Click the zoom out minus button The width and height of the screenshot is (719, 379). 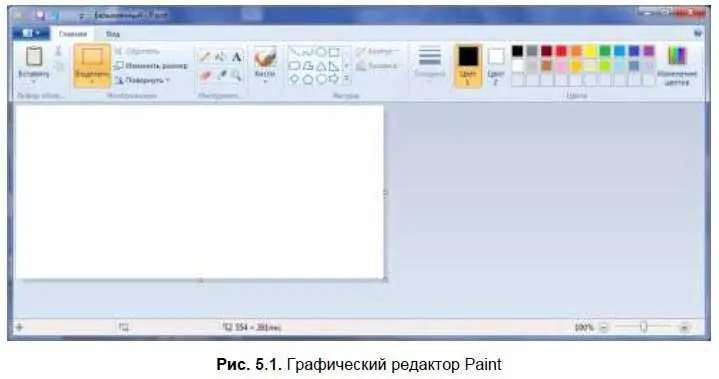click(603, 327)
